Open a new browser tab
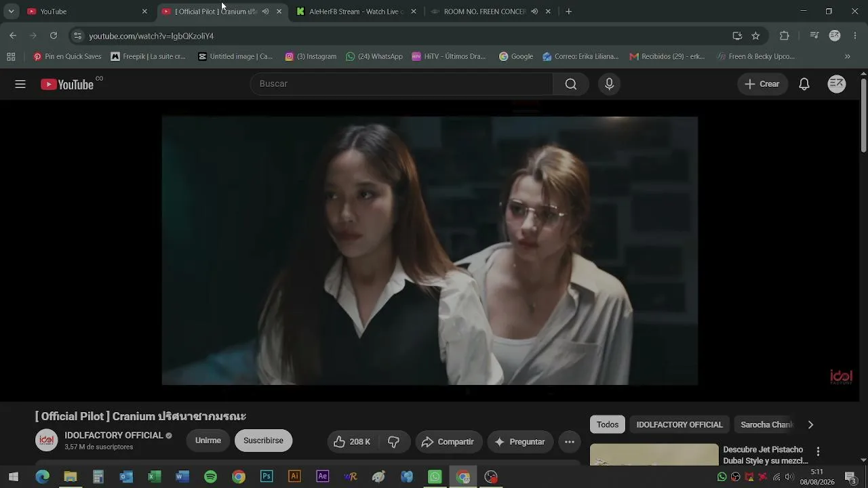 click(569, 12)
